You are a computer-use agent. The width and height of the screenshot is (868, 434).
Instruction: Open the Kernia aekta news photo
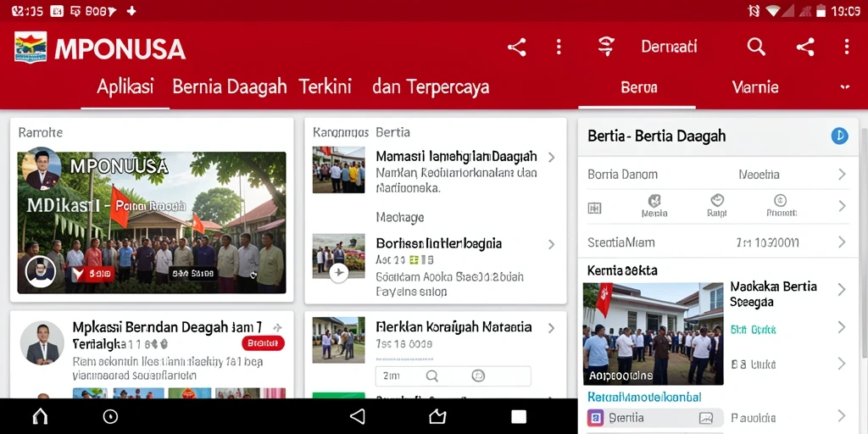[653, 334]
